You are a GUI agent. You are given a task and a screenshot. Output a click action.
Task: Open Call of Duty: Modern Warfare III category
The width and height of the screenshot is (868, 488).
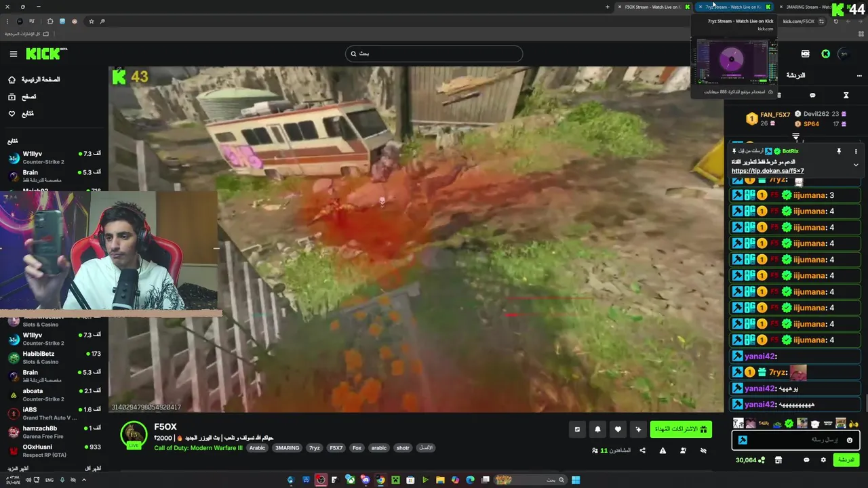[x=198, y=448]
